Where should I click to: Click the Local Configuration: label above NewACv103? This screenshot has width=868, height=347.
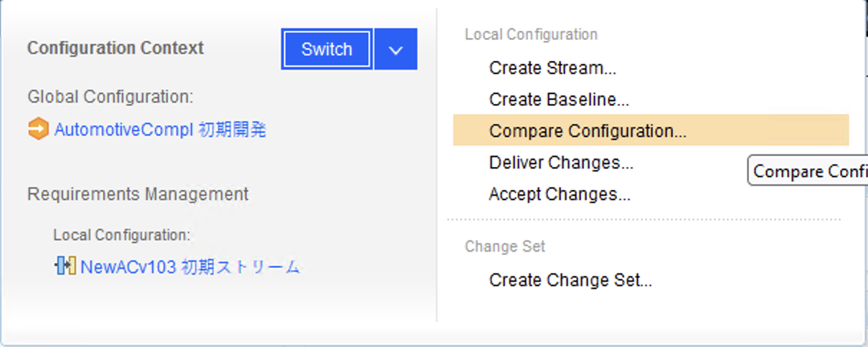pos(122,234)
